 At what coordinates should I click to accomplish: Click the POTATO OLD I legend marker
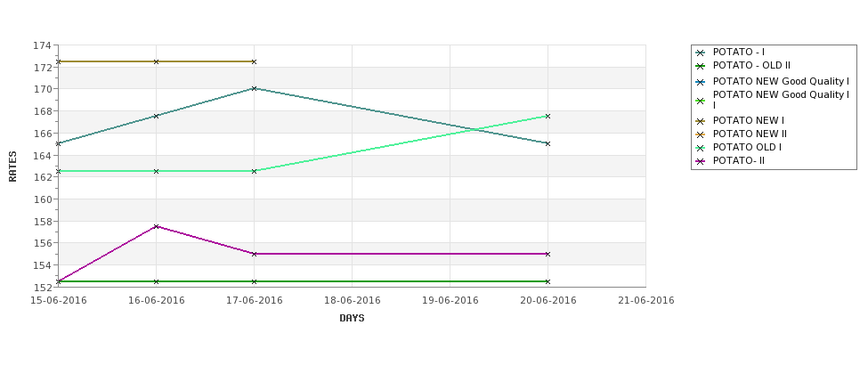pos(701,148)
